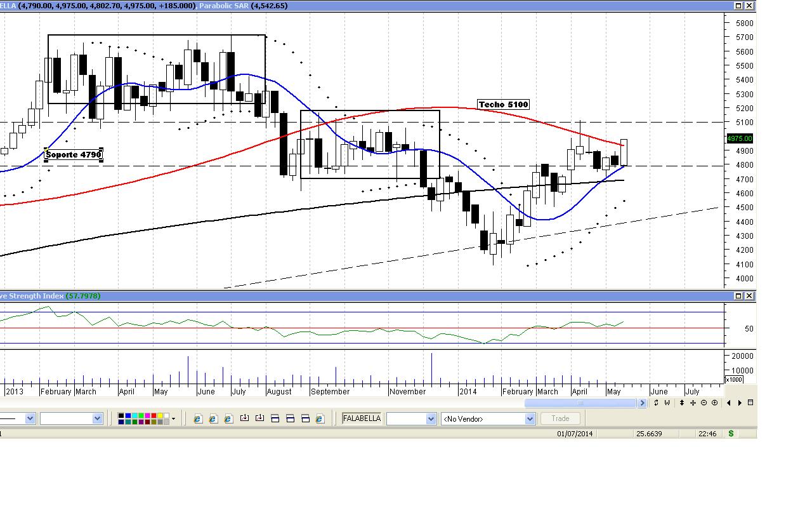
Task: Maximize the price chart inner window
Action: (x=738, y=6)
